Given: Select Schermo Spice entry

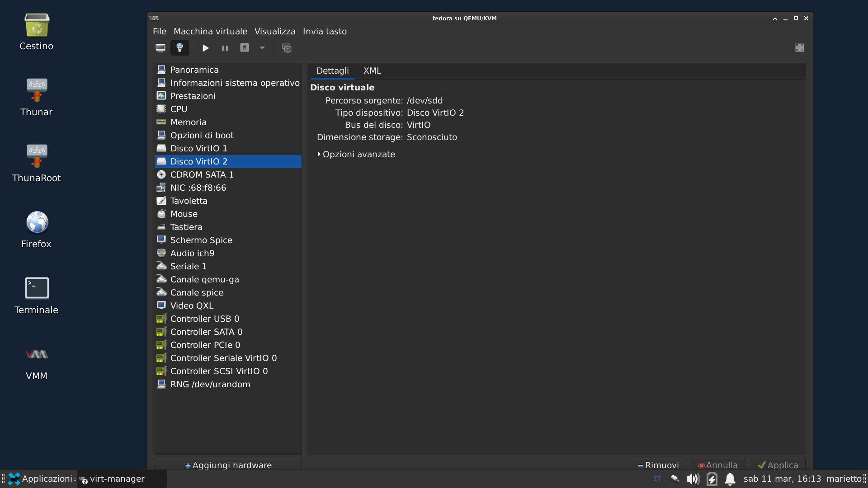Looking at the screenshot, I should pyautogui.click(x=228, y=240).
